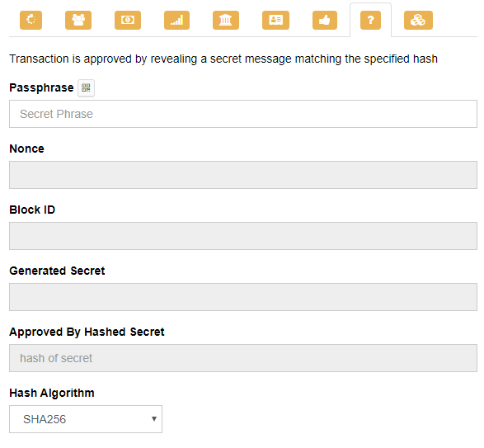Click the Passphrase label text
Image resolution: width=484 pixels, height=448 pixels.
pos(41,87)
